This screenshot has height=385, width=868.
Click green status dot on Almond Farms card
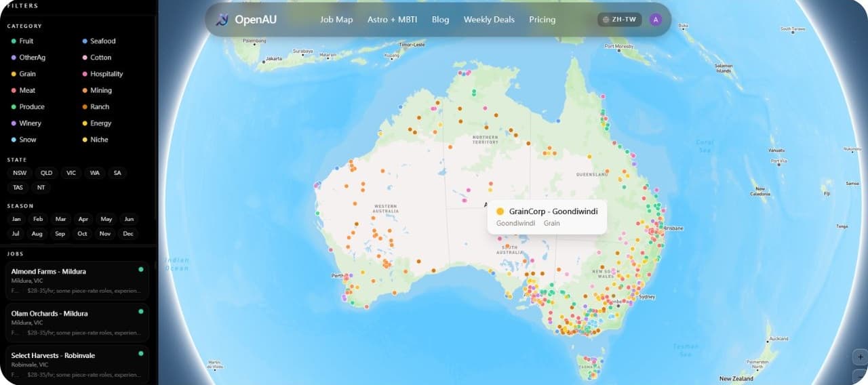141,270
